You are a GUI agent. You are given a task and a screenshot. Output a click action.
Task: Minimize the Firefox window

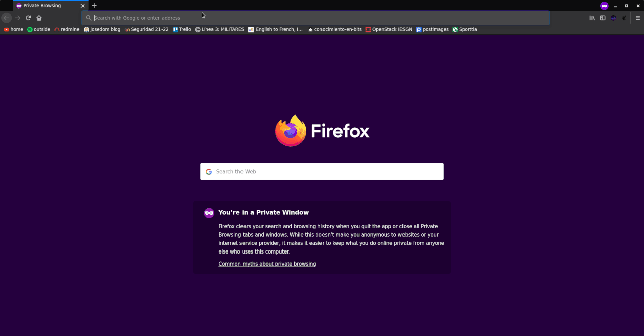point(615,6)
